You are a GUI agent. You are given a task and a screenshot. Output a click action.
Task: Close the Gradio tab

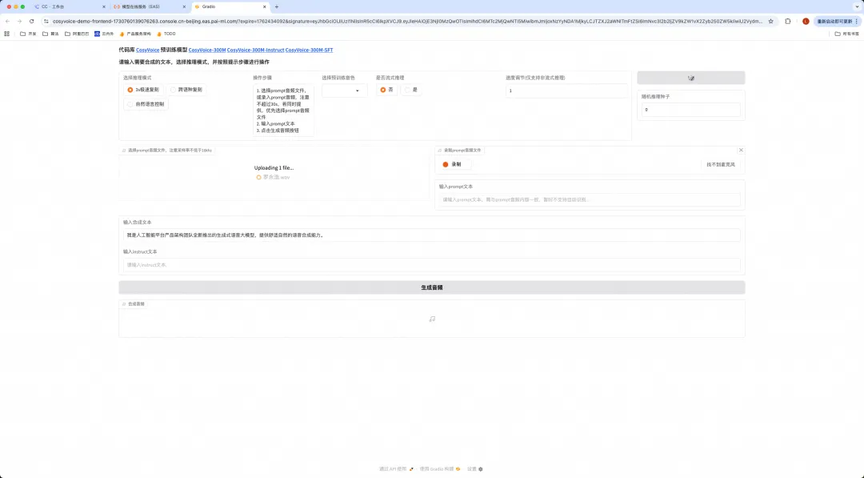264,7
